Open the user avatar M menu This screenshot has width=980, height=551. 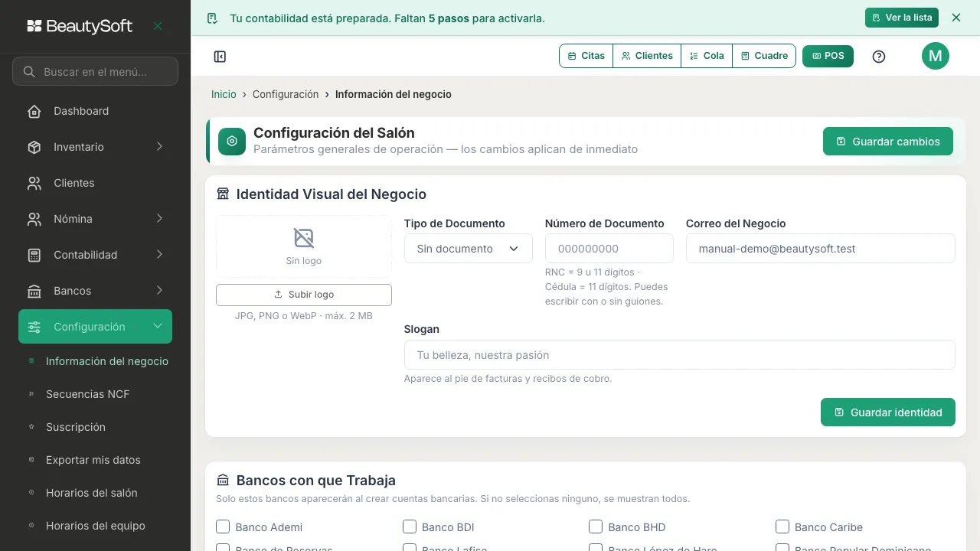click(935, 56)
